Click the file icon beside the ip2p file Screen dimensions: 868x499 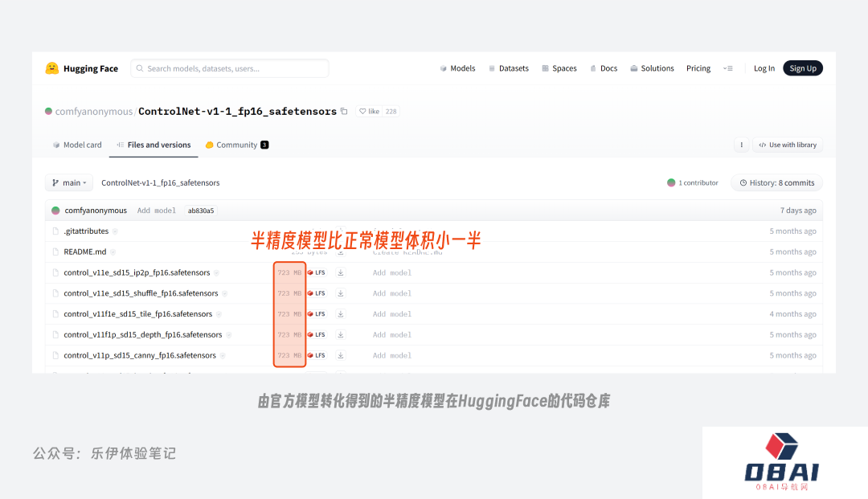[x=55, y=272]
